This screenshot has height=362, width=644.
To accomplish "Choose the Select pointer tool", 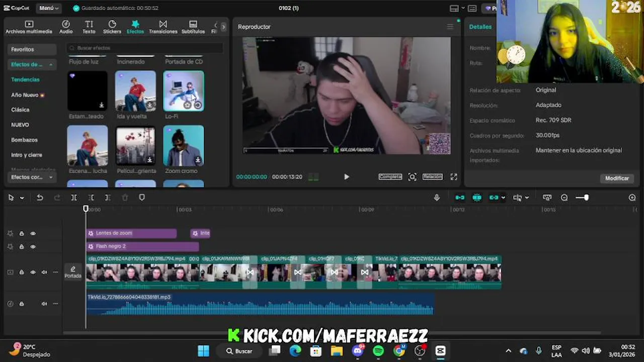I will click(11, 198).
